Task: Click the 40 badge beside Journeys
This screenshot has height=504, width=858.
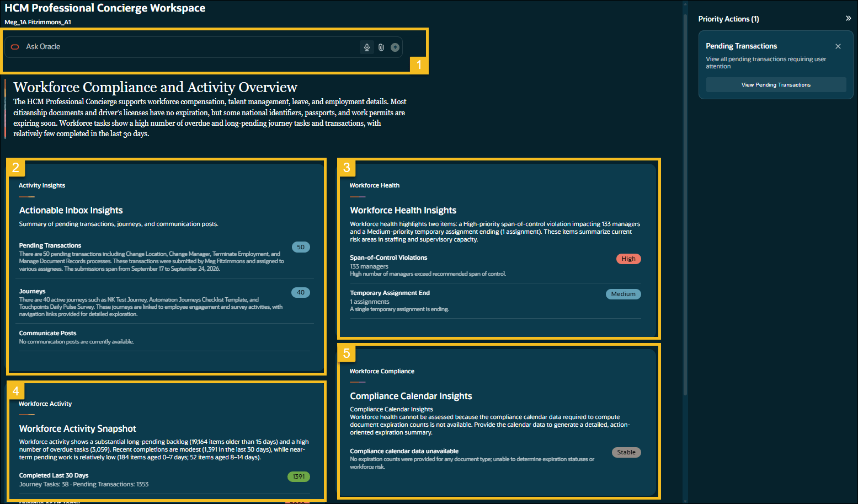Action: [301, 292]
